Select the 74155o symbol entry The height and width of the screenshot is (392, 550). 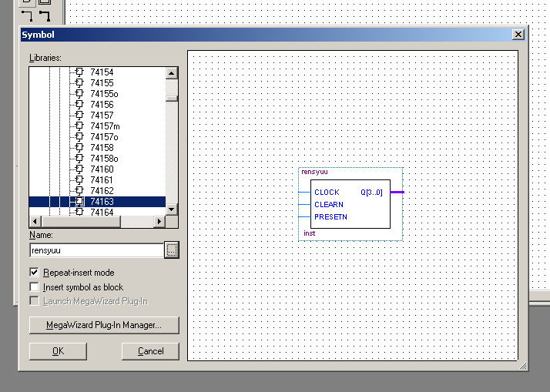[104, 94]
